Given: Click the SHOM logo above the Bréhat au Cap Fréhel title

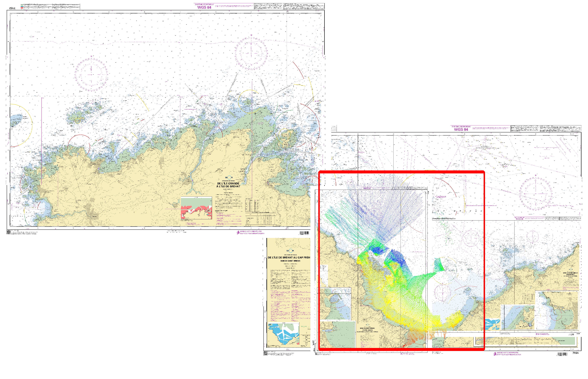Looking at the screenshot, I should [290, 251].
